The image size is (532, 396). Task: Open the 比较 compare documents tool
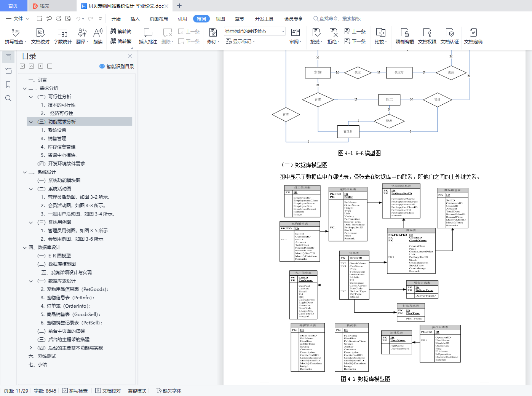click(x=380, y=36)
